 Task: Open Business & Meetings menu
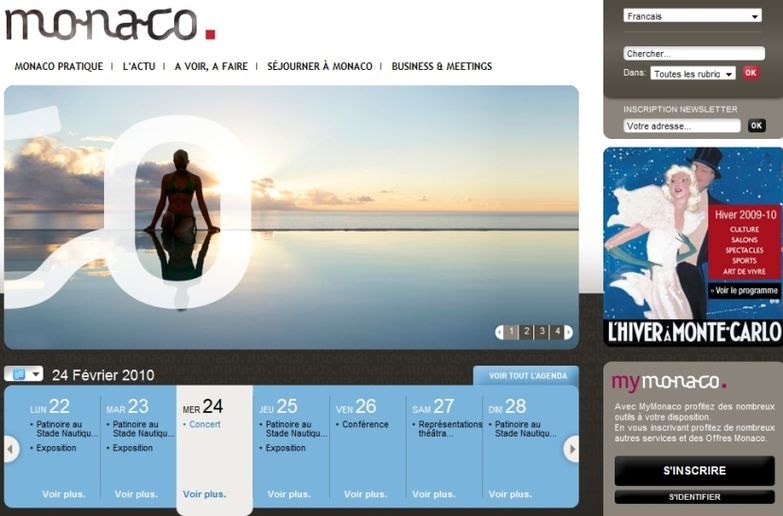point(441,66)
